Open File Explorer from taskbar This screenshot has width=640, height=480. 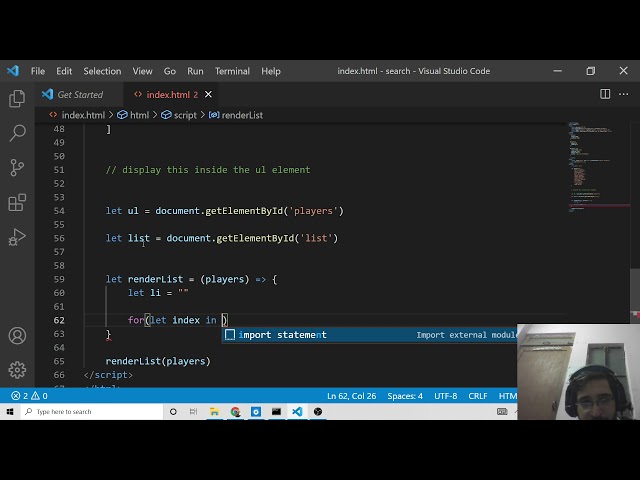click(x=214, y=412)
